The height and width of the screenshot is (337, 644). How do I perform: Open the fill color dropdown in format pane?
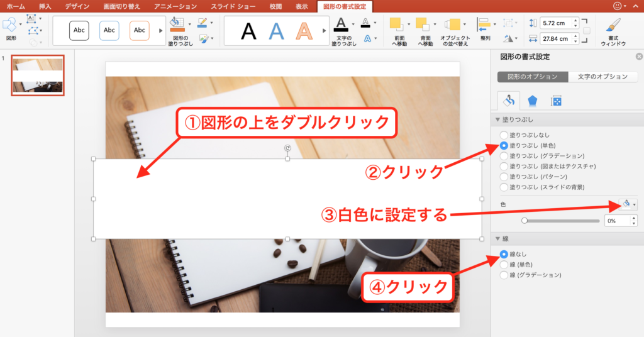click(x=628, y=204)
